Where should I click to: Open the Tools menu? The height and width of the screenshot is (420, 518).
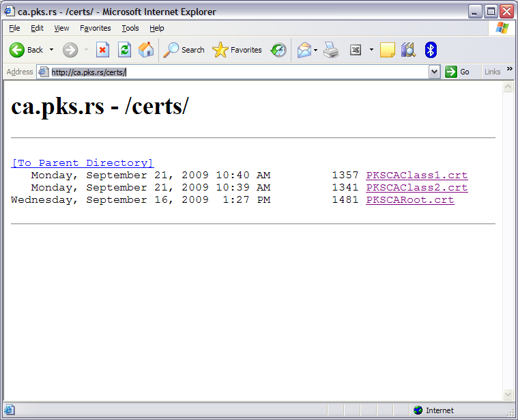click(x=130, y=28)
